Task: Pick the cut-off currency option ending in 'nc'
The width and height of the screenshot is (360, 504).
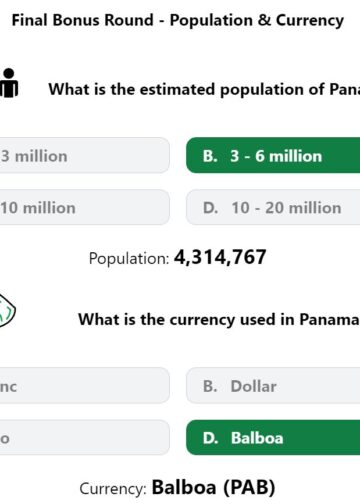Action: (85, 386)
